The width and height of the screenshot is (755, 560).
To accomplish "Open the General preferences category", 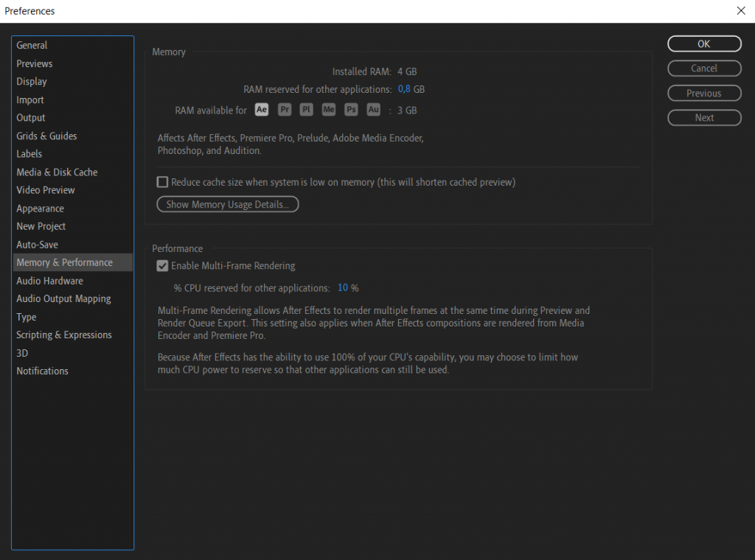I will pos(32,46).
